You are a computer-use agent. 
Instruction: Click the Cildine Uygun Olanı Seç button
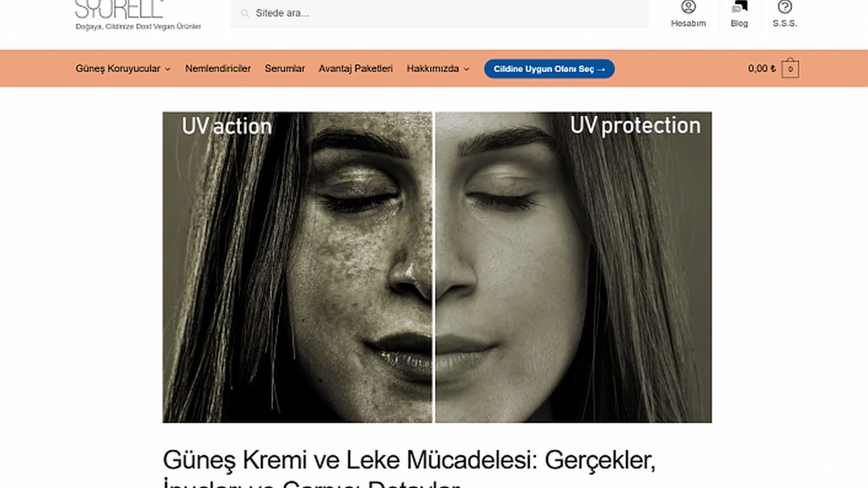pyautogui.click(x=549, y=69)
